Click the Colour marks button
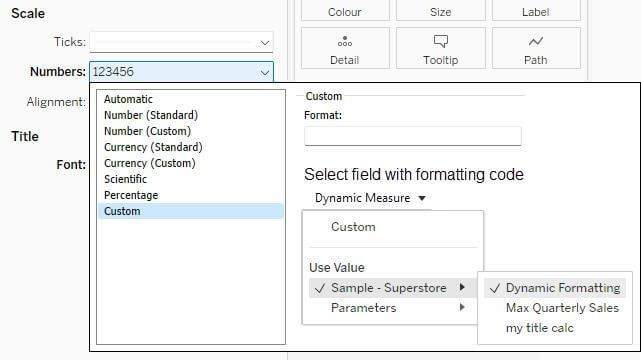 (x=345, y=11)
